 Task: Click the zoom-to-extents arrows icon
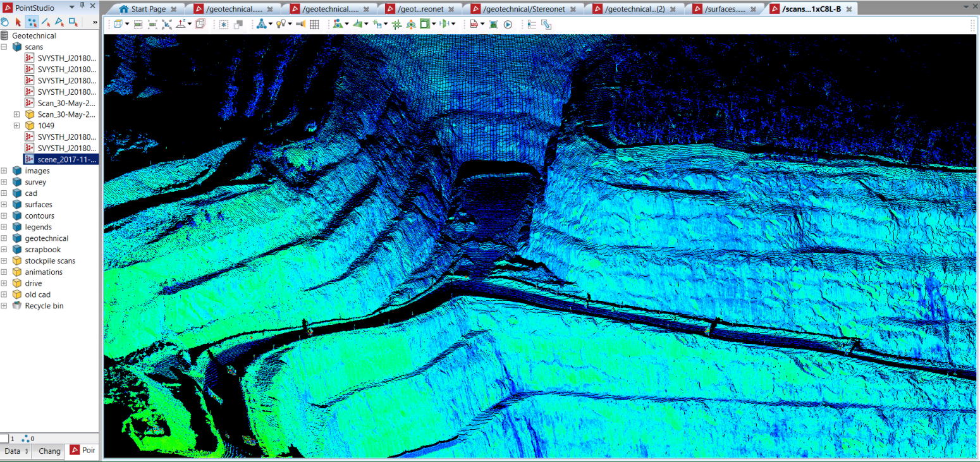[167, 25]
